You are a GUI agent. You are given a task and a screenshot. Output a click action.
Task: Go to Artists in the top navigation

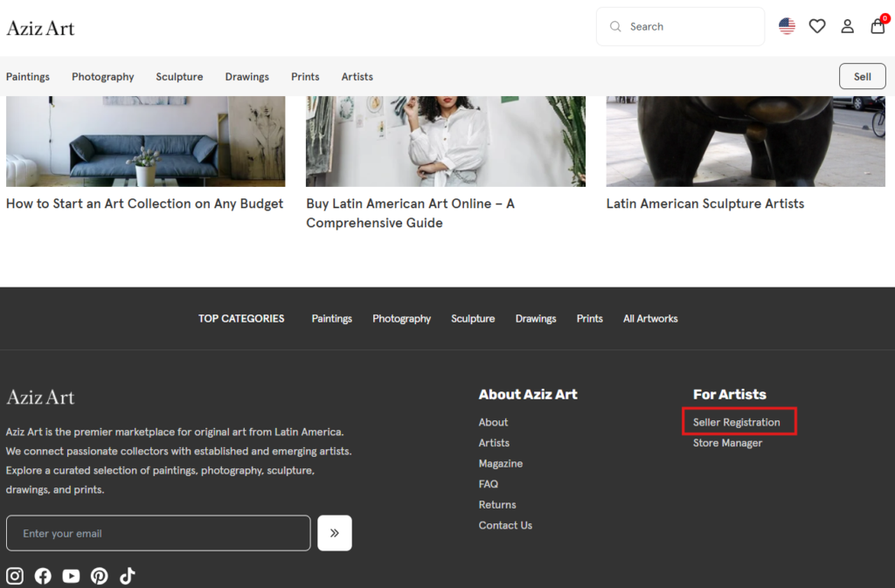(357, 77)
